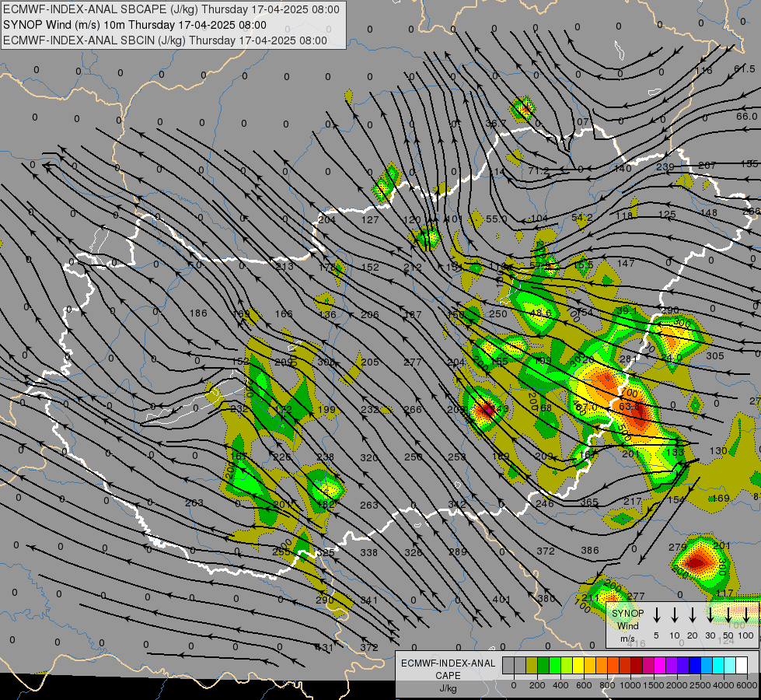761x700 pixels.
Task: Click the SBCAPE title line in header
Action: [x=171, y=9]
